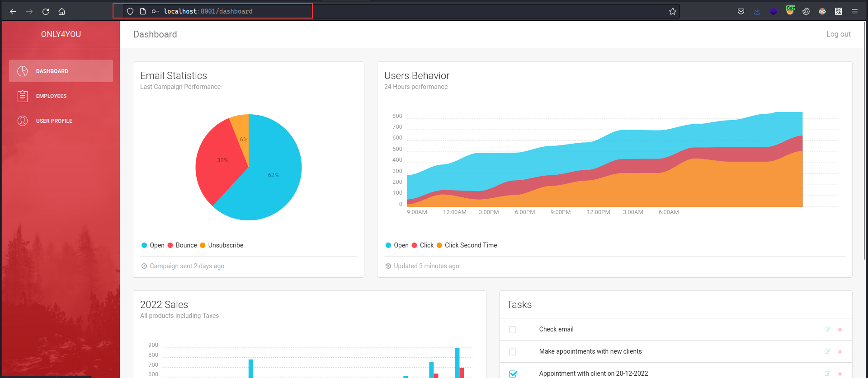Edit Make appointments with new clients task
Viewport: 868px width, 378px height.
click(827, 351)
